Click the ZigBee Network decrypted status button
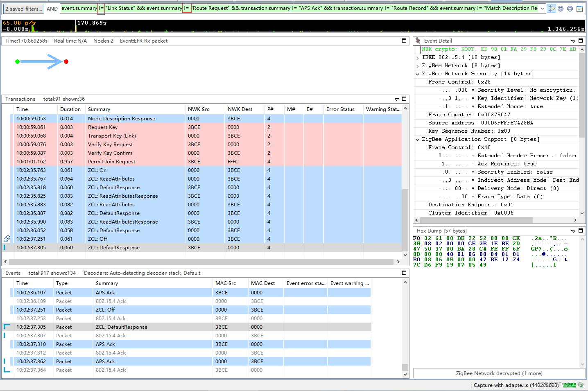The image size is (588, 391). tap(499, 373)
